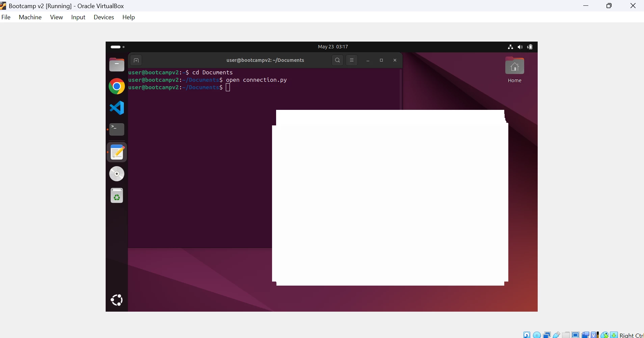Image resolution: width=644 pixels, height=338 pixels.
Task: Open the calendar via the May 23 03:17 clock
Action: pyautogui.click(x=333, y=47)
